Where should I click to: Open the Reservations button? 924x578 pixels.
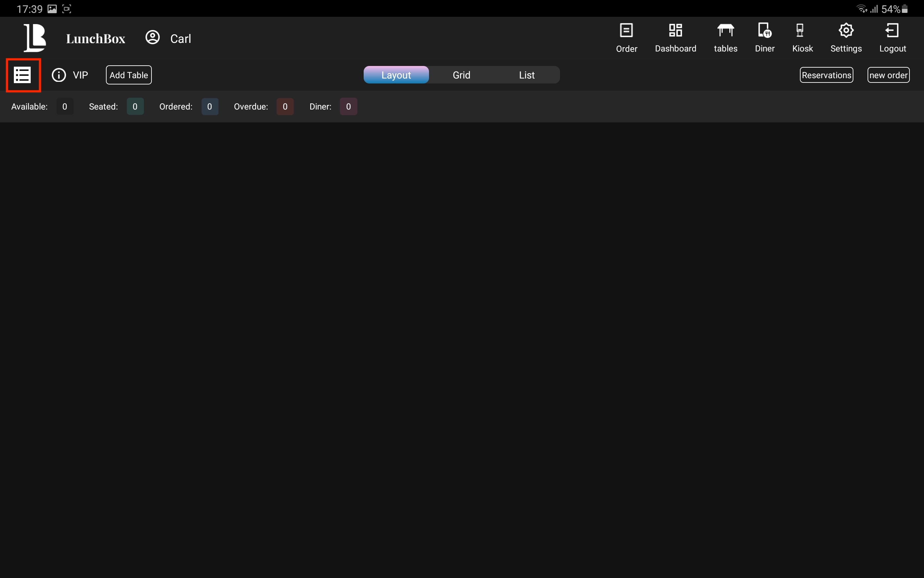coord(826,75)
